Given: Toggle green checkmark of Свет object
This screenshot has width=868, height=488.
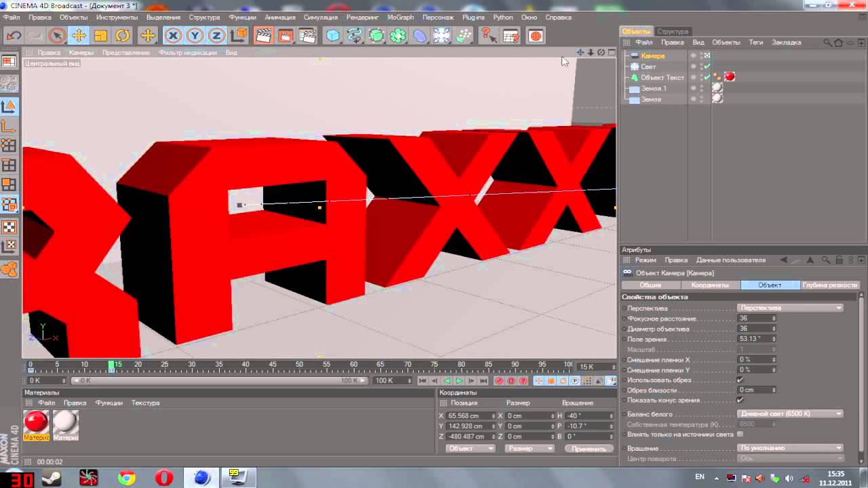Looking at the screenshot, I should tap(707, 66).
